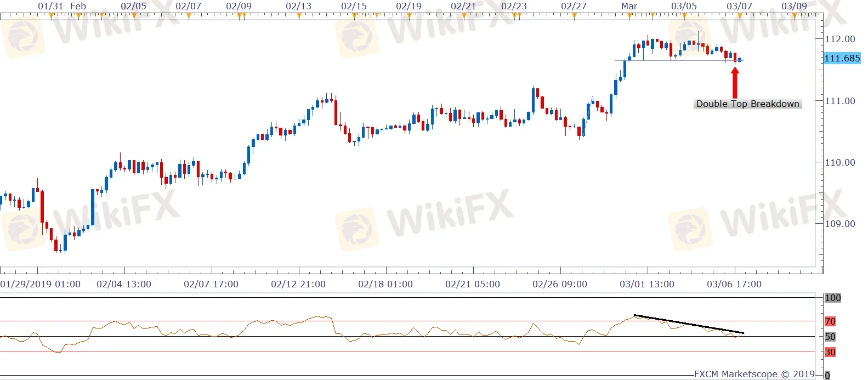The image size is (868, 380).
Task: Click the 02/05 date on top axis
Action: click(134, 6)
